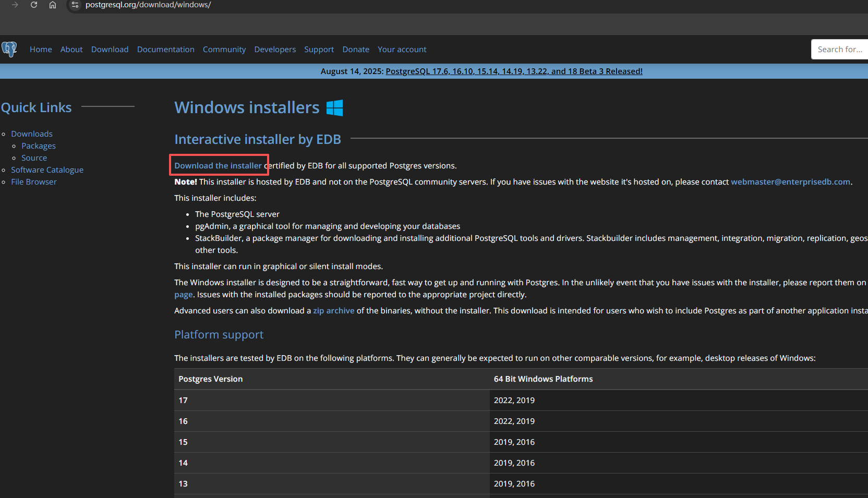Open the Donate nav item
This screenshot has height=498, width=868.
356,50
